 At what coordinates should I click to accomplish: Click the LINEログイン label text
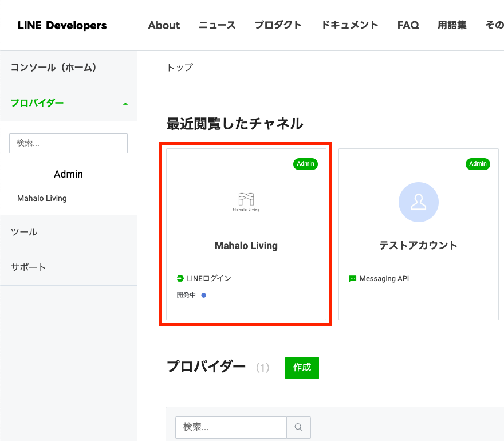point(209,278)
